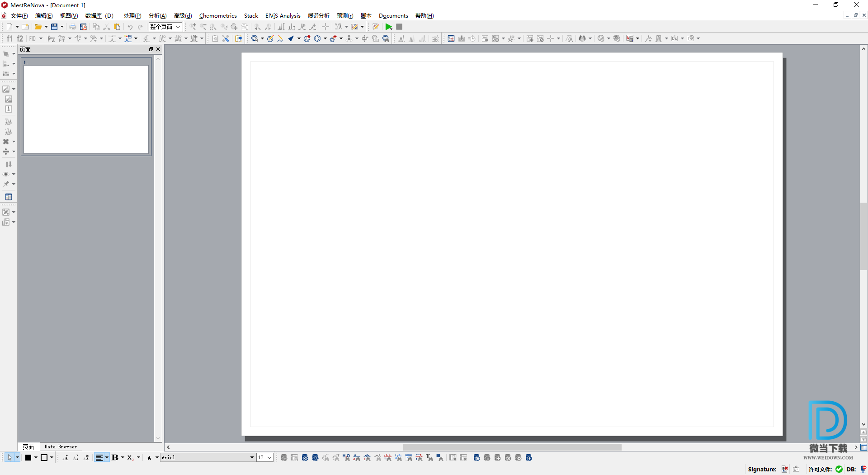Switch to the 页面 bottom tab
The height and width of the screenshot is (475, 868).
pos(28,447)
